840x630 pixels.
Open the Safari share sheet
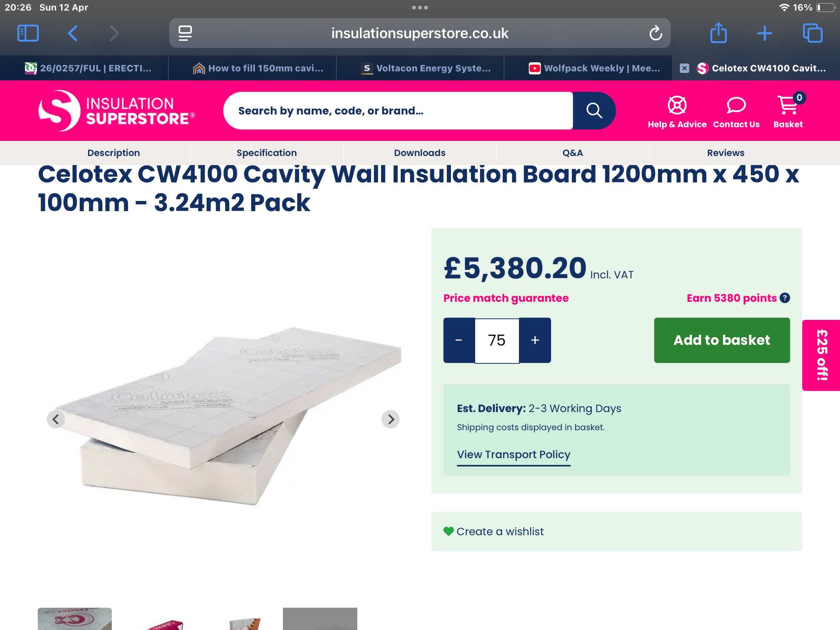(718, 33)
